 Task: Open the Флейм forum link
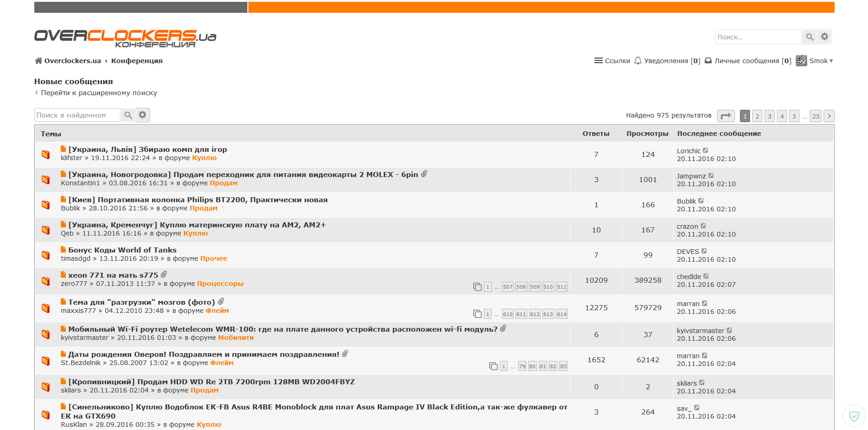218,311
